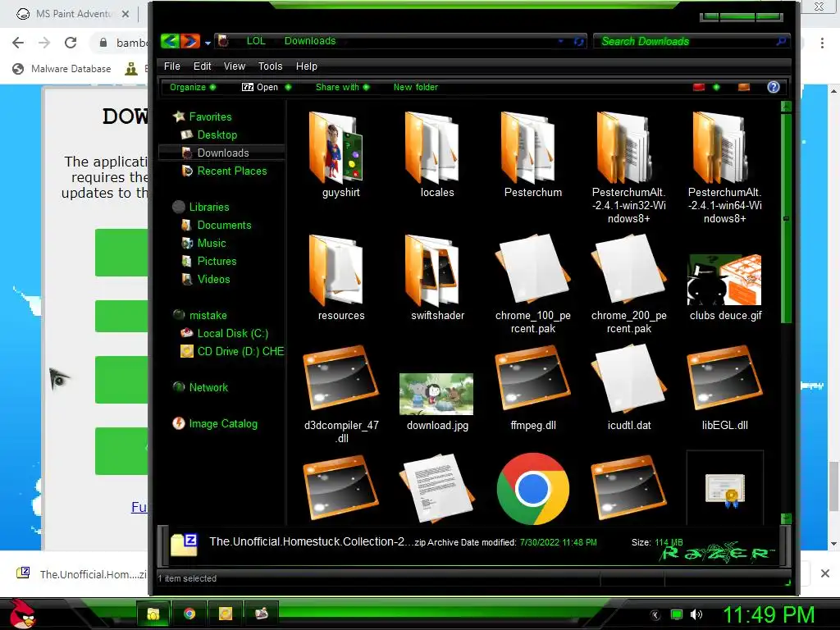The image size is (840, 630).
Task: Reload the page in Chrome window
Action: coord(71,43)
